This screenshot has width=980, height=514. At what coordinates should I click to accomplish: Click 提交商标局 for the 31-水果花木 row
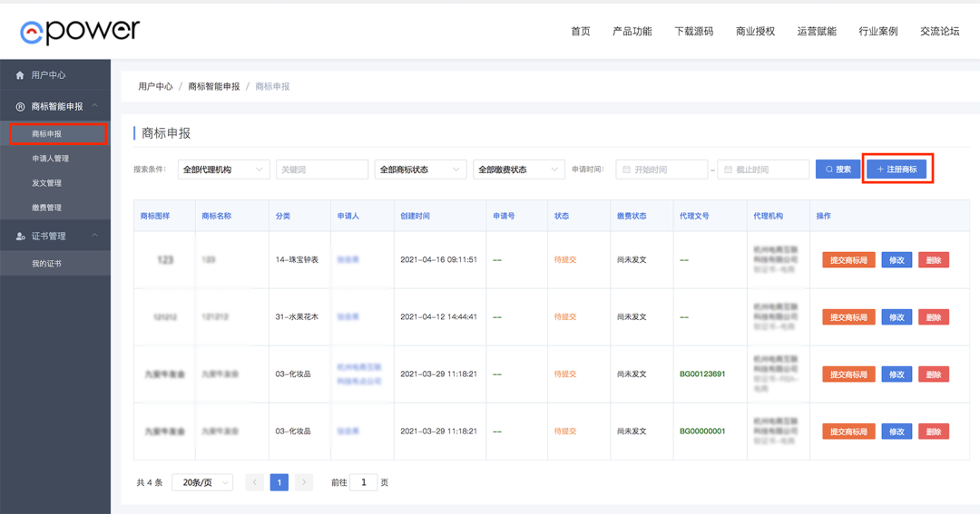pos(848,317)
